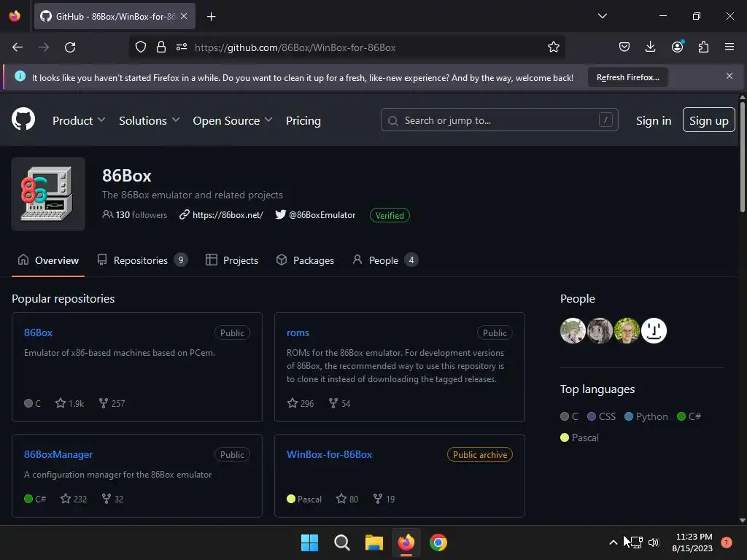View the 130 followers link
Screen dimensions: 747x560
click(135, 215)
